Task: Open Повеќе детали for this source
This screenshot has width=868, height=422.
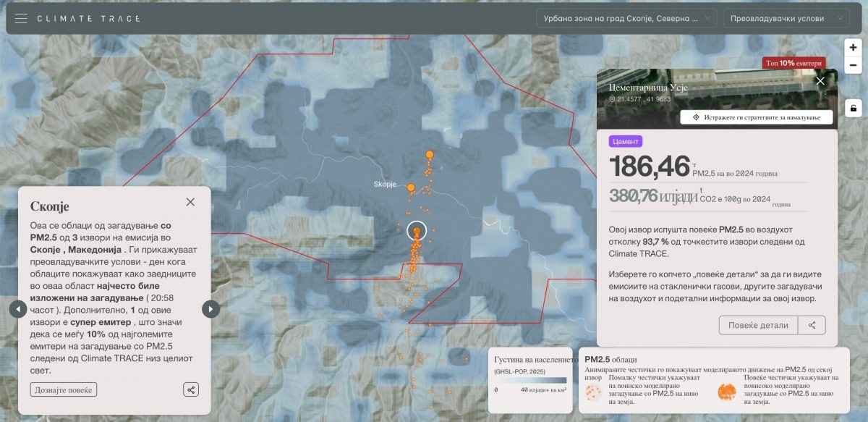Action: [758, 325]
